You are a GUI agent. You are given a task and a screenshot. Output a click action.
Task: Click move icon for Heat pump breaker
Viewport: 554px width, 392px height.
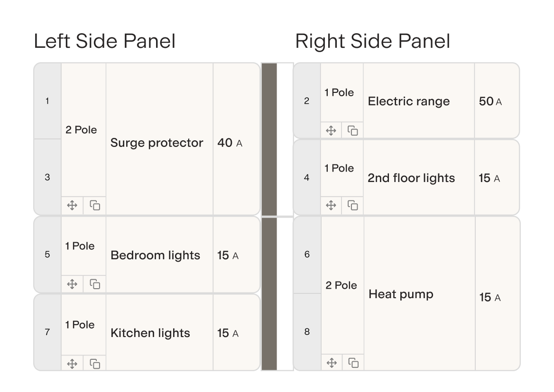(x=332, y=363)
